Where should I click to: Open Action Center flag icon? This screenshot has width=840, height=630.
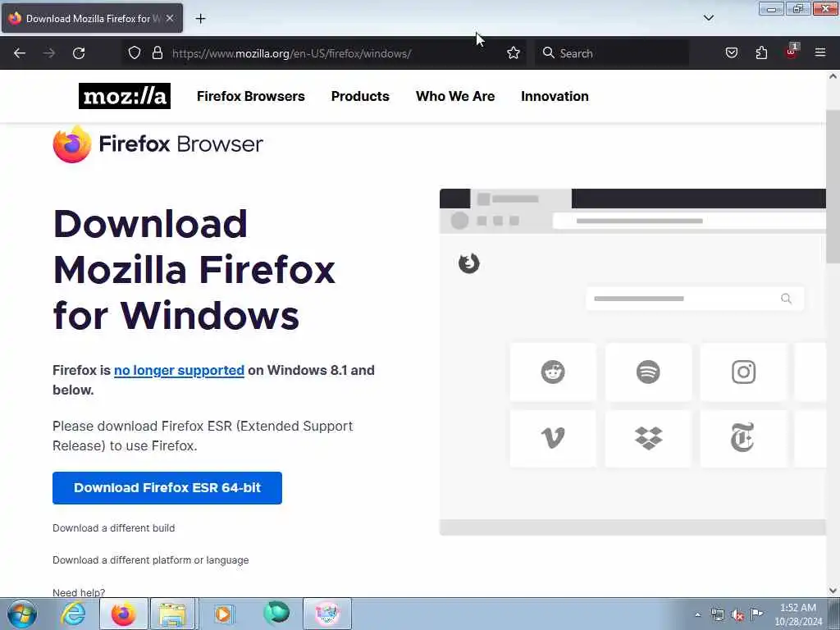click(756, 614)
